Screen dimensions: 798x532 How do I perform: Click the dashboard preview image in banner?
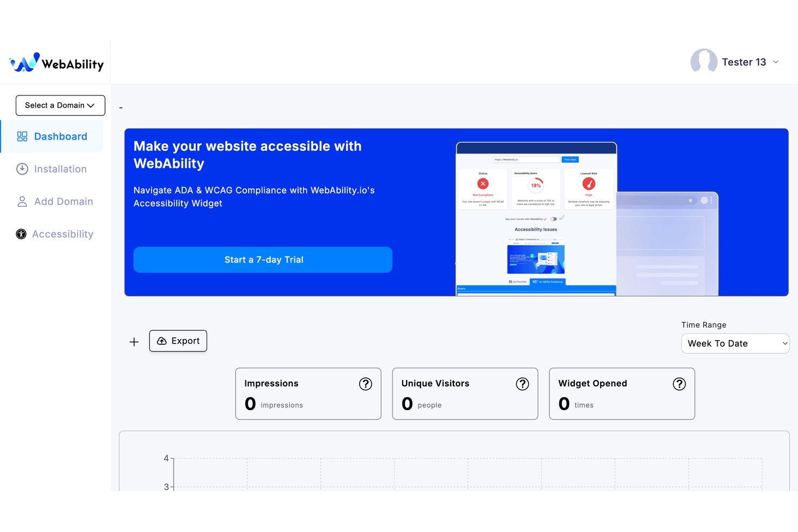[x=587, y=219]
